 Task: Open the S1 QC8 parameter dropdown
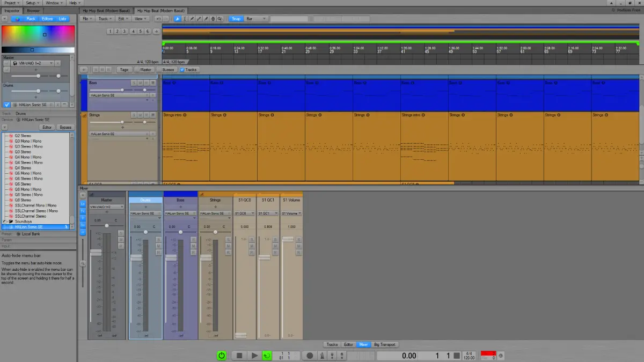pos(245,213)
